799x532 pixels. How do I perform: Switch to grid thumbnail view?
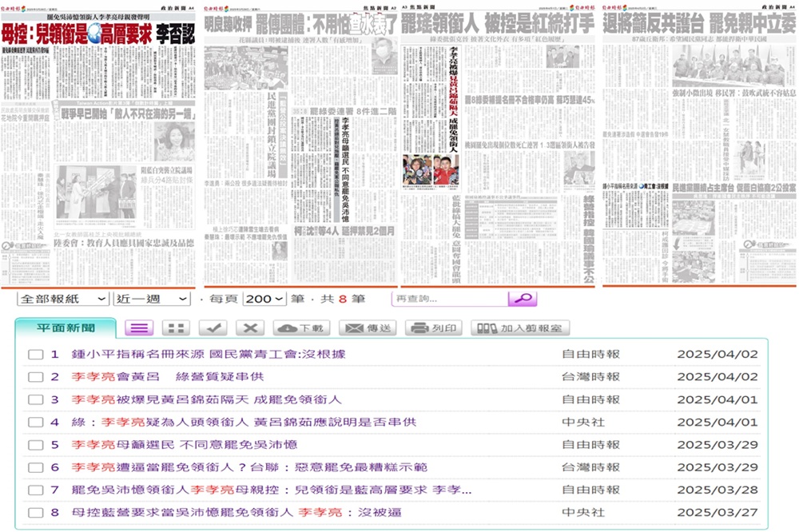(176, 328)
